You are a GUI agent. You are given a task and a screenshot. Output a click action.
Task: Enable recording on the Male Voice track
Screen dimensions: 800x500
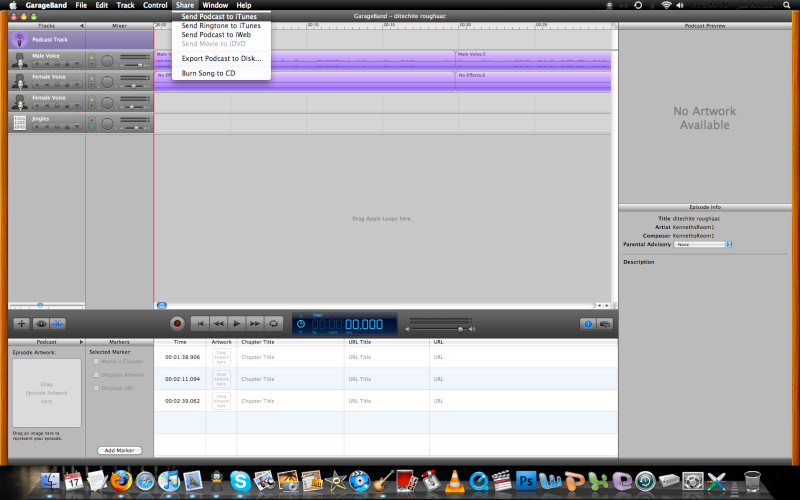(37, 64)
